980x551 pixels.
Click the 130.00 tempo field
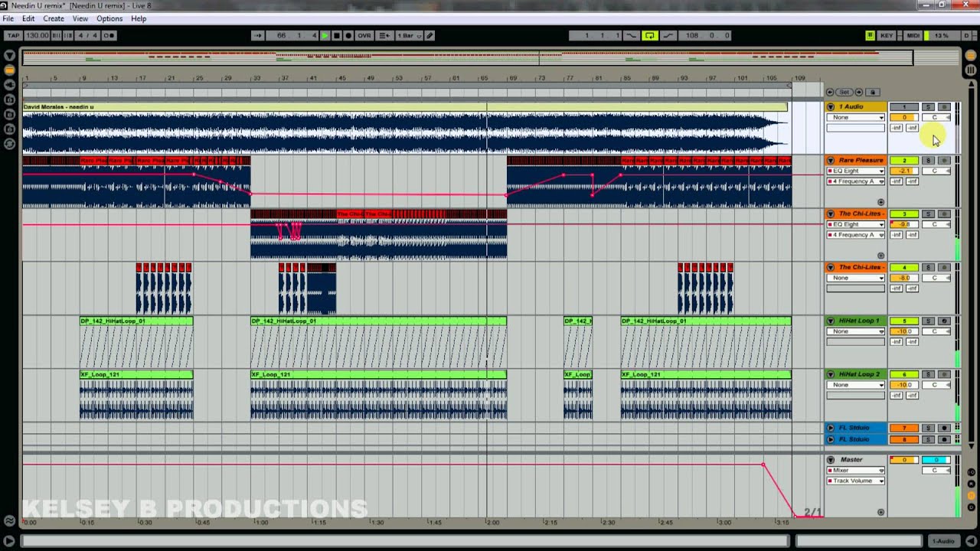coord(37,35)
